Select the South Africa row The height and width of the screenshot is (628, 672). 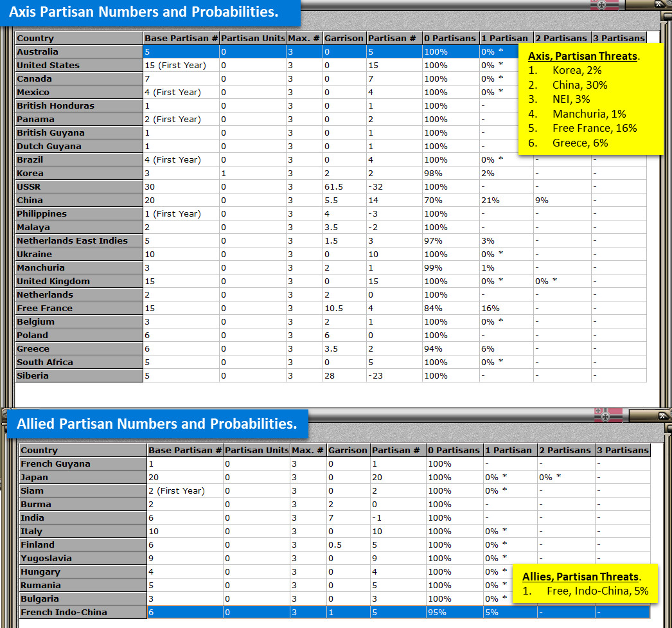pyautogui.click(x=331, y=363)
